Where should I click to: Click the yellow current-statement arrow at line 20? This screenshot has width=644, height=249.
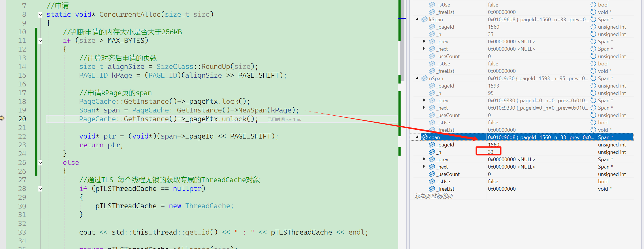(x=2, y=118)
